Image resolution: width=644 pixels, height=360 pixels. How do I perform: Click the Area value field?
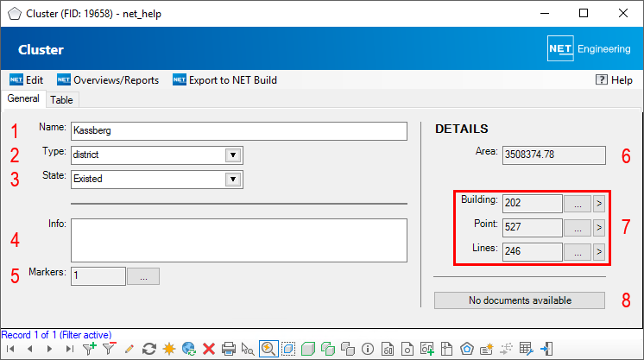(x=554, y=155)
